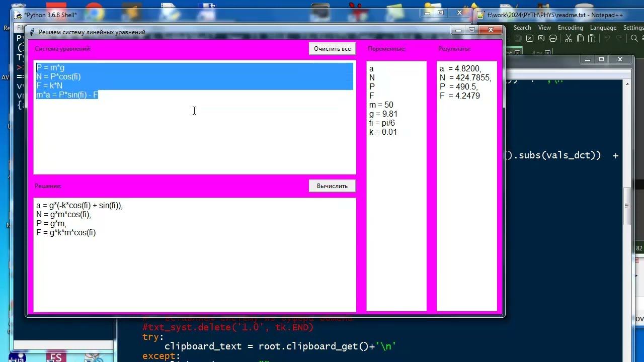The width and height of the screenshot is (644, 362).
Task: Click the 'Решение:' label
Action: 48,186
